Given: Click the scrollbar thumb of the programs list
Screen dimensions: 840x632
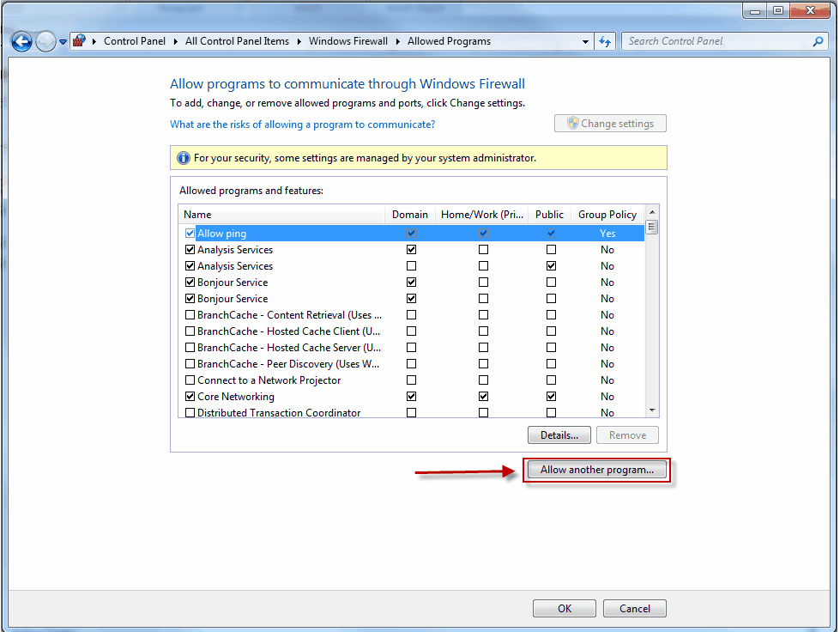Looking at the screenshot, I should (x=652, y=227).
